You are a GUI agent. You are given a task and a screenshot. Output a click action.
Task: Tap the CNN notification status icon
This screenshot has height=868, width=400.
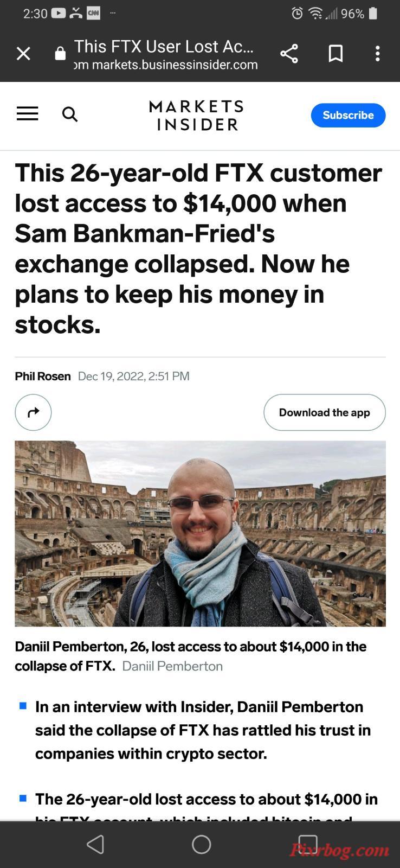tap(93, 14)
